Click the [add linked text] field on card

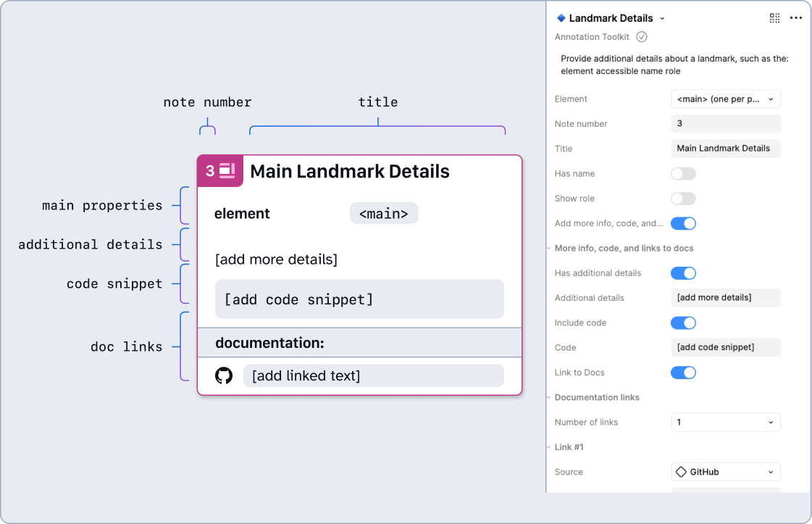point(373,375)
